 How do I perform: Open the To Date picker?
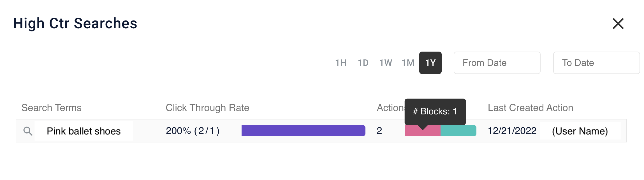tap(596, 63)
